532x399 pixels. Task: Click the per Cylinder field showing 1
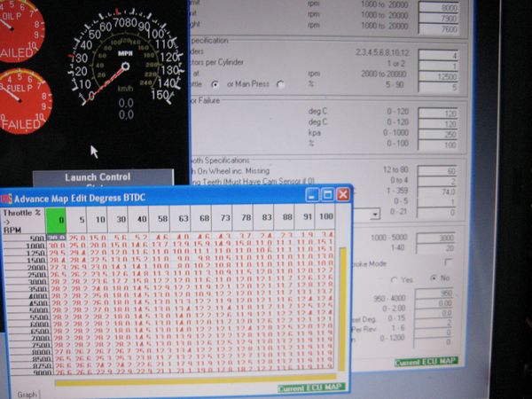(x=438, y=66)
